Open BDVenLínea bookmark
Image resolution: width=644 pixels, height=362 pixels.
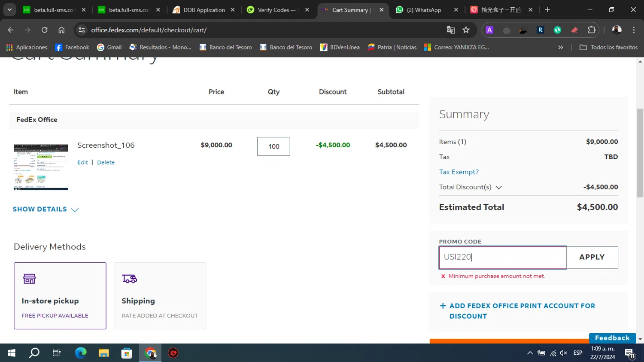(340, 47)
